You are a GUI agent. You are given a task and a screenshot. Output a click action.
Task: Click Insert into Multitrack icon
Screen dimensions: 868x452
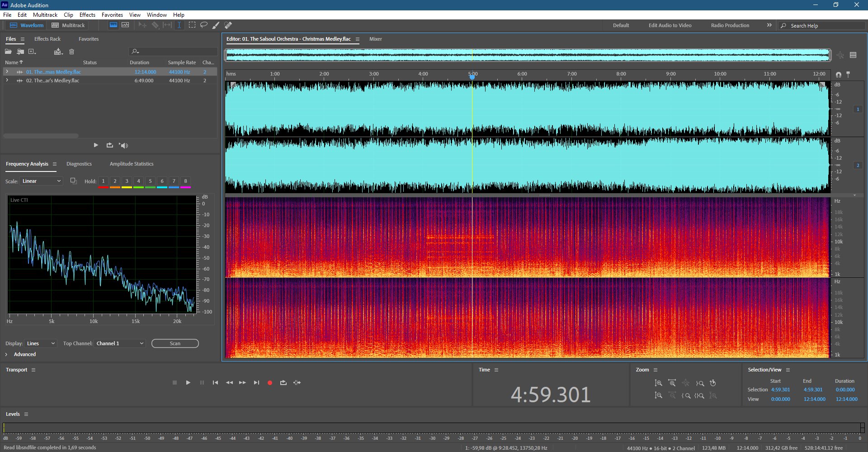pos(58,52)
